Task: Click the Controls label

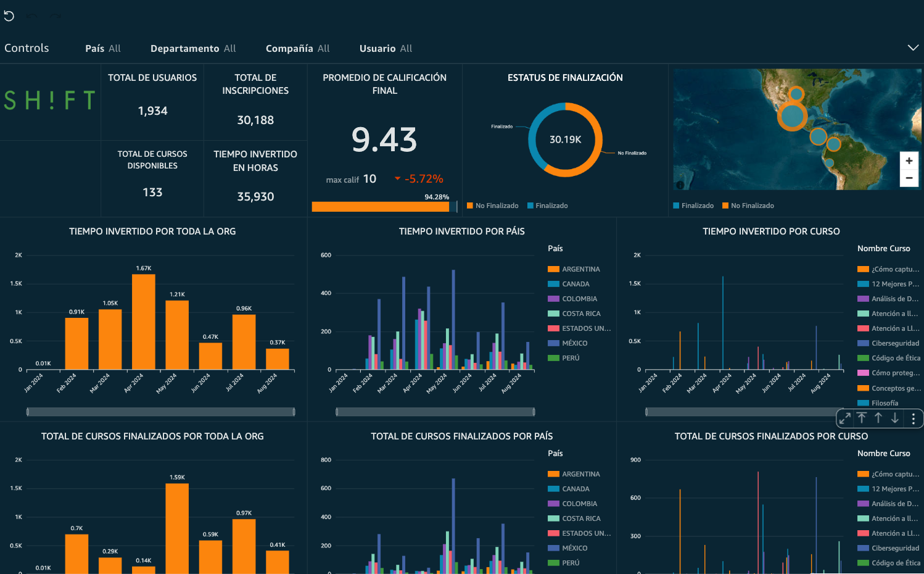Action: pyautogui.click(x=27, y=48)
